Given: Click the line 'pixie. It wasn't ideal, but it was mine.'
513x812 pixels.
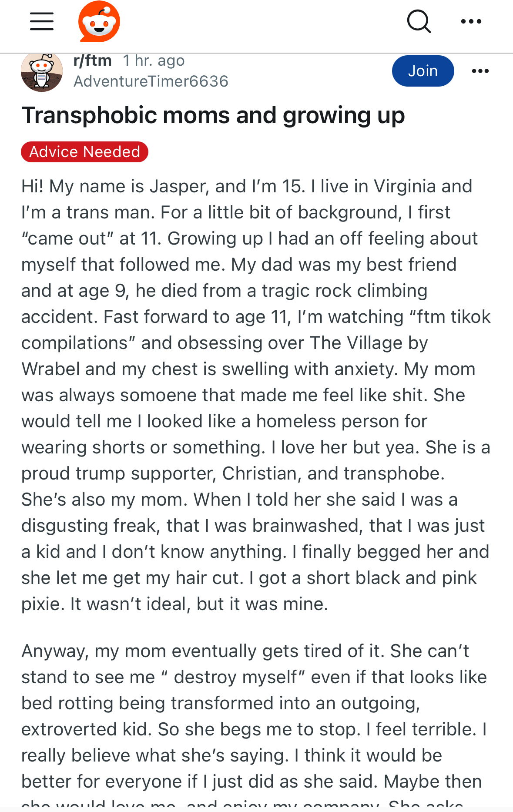Looking at the screenshot, I should [x=174, y=604].
